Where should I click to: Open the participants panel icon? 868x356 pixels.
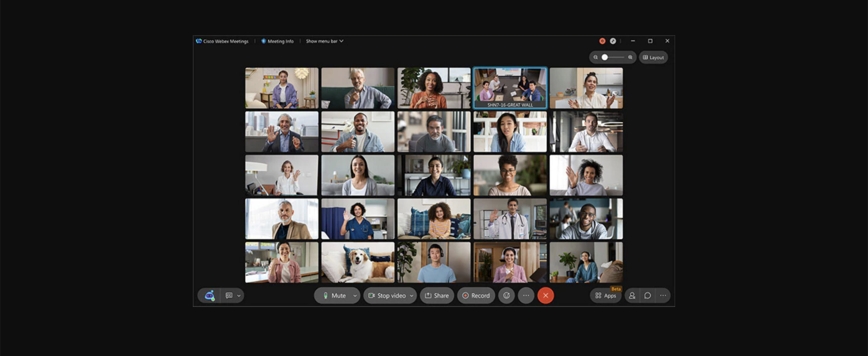point(632,295)
